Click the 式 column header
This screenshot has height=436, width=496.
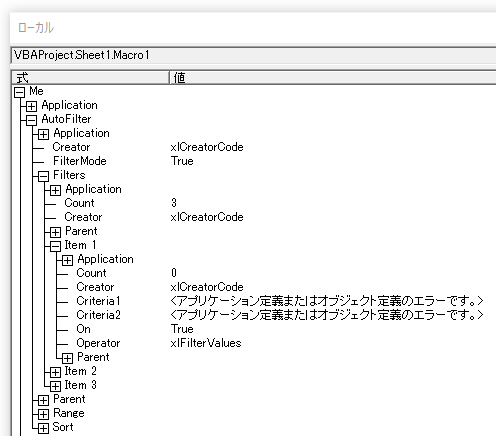click(90, 78)
